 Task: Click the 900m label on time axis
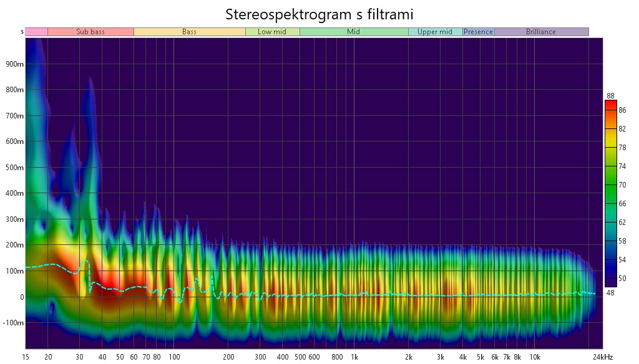pos(15,64)
